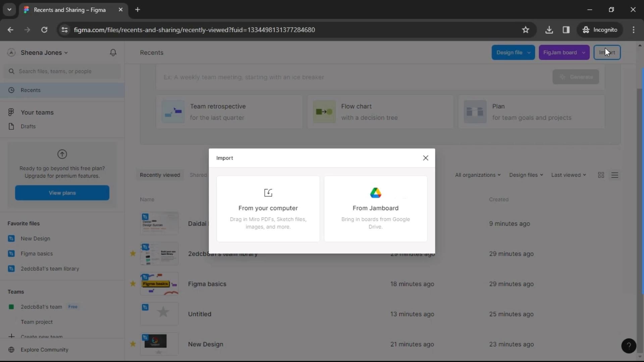The height and width of the screenshot is (362, 644).
Task: Close the Import dialog with X
Action: point(425,158)
